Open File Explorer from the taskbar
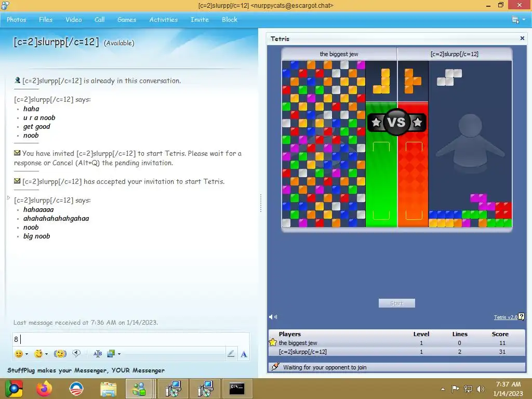This screenshot has height=399, width=532. click(x=108, y=389)
